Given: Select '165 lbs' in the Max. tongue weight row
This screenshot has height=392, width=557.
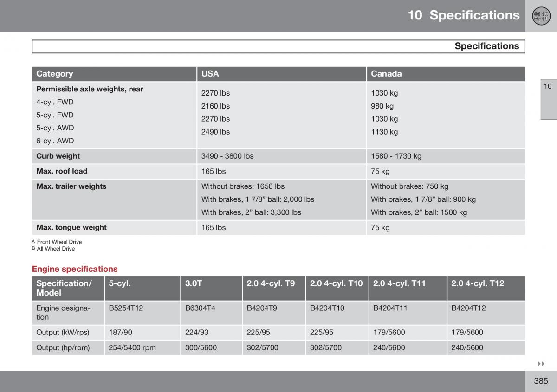Looking at the screenshot, I should [214, 228].
